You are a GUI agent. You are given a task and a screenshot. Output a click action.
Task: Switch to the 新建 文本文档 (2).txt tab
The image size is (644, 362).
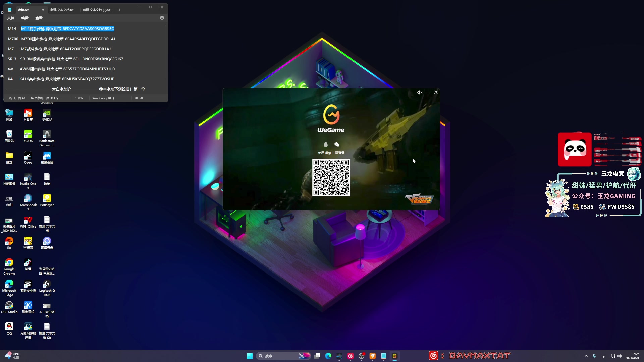pyautogui.click(x=97, y=10)
